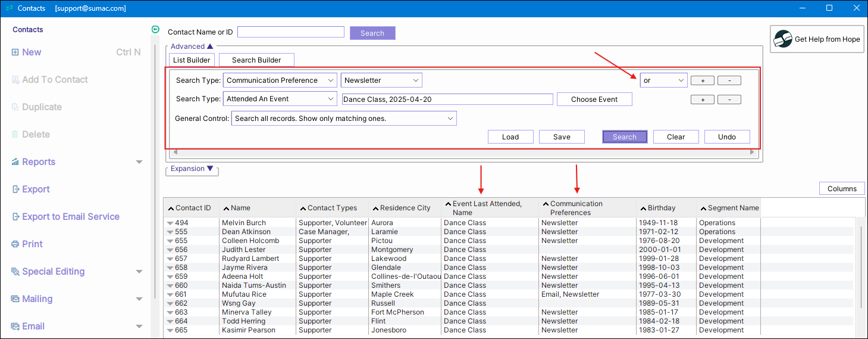Click the Get Help from Hope icon

[x=783, y=39]
